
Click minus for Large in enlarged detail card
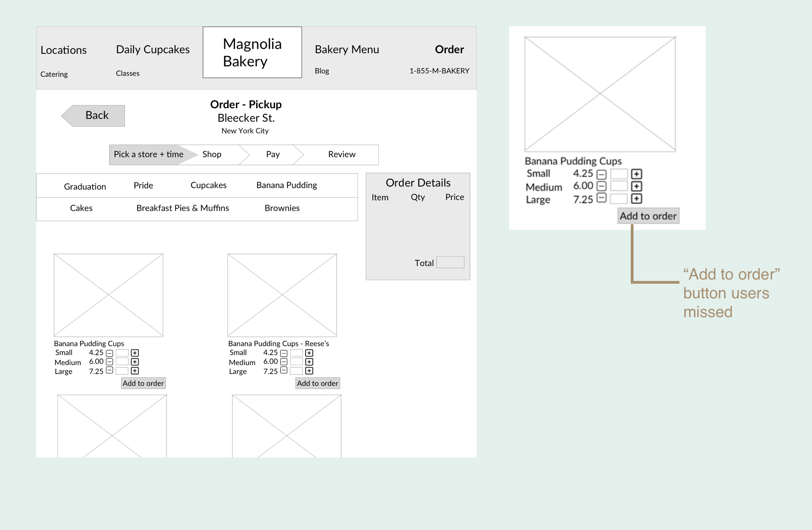(x=602, y=198)
